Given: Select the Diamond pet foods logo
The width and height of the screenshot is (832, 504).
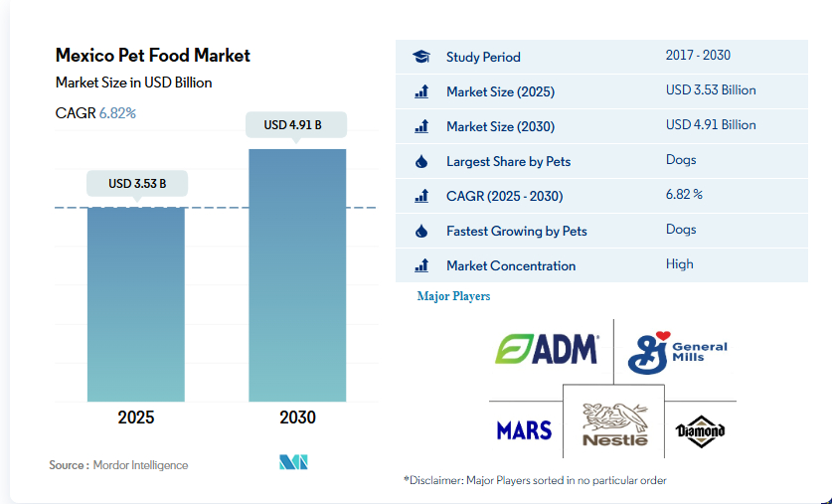Looking at the screenshot, I should coord(700,429).
